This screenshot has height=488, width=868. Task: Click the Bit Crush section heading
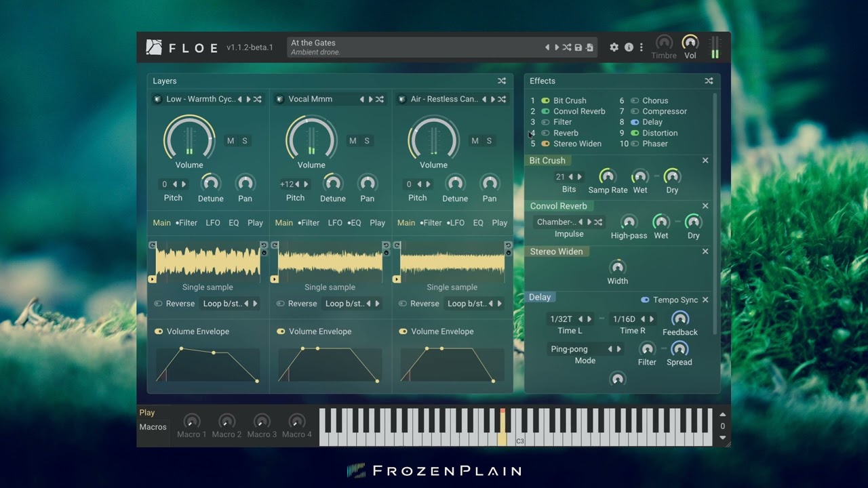[x=547, y=161]
